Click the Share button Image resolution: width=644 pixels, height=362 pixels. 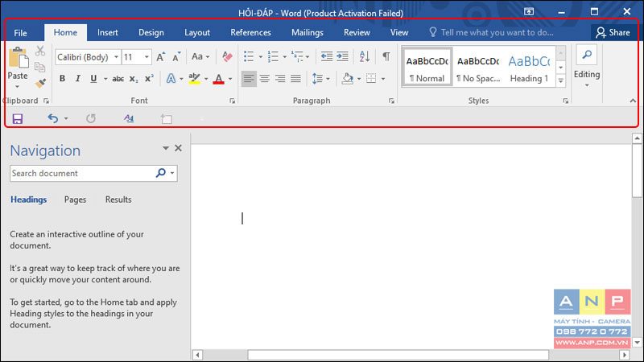pos(613,32)
